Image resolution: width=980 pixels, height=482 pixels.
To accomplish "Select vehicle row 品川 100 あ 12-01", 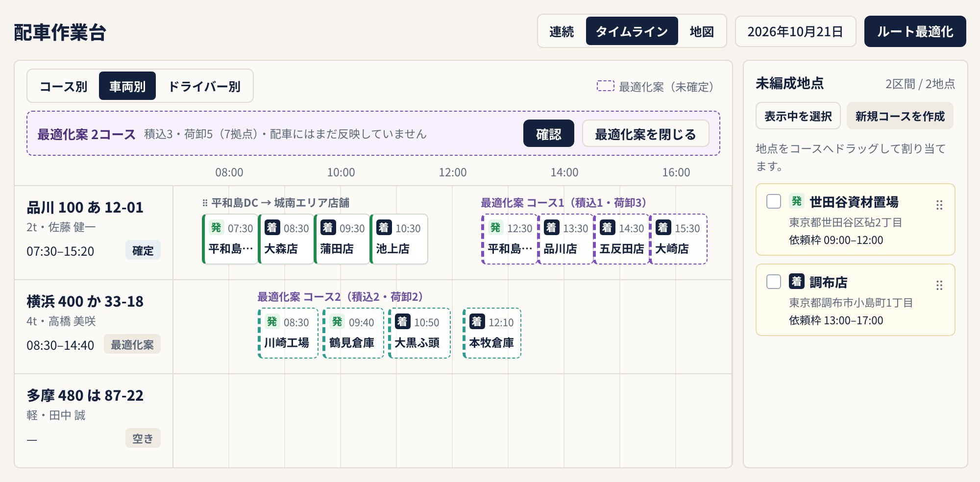I will point(94,233).
